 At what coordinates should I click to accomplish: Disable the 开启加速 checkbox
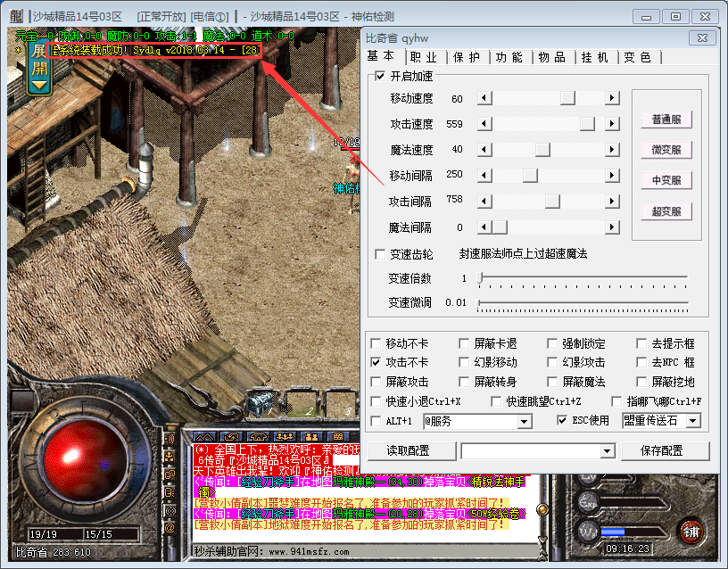pyautogui.click(x=381, y=76)
